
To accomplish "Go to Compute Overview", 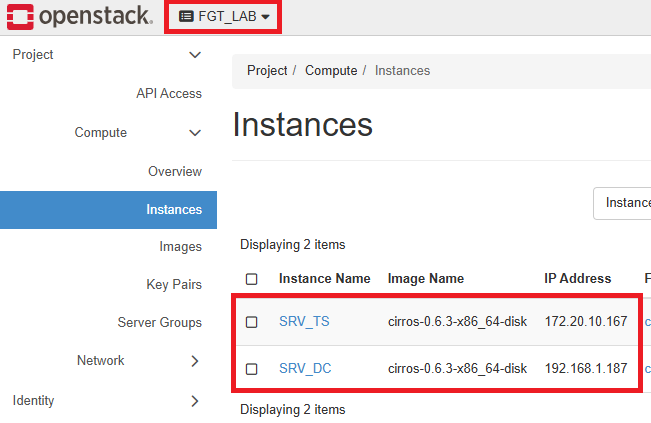I will point(175,171).
